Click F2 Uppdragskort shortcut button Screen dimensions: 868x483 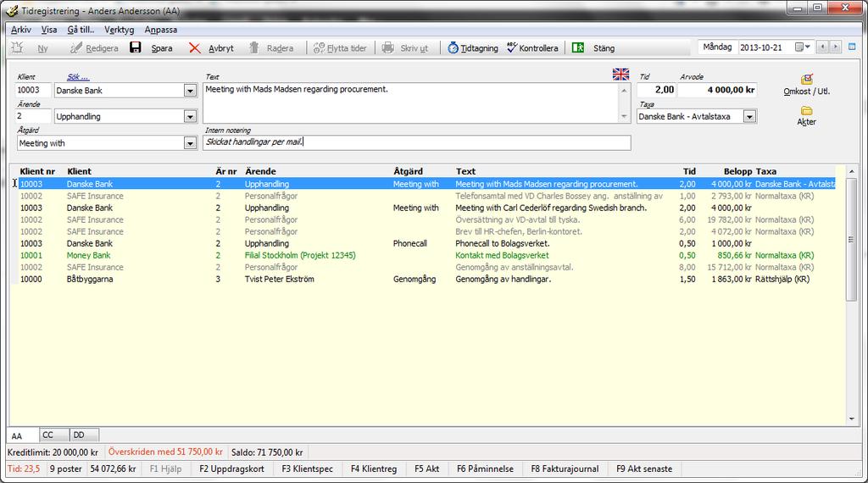[x=231, y=469]
